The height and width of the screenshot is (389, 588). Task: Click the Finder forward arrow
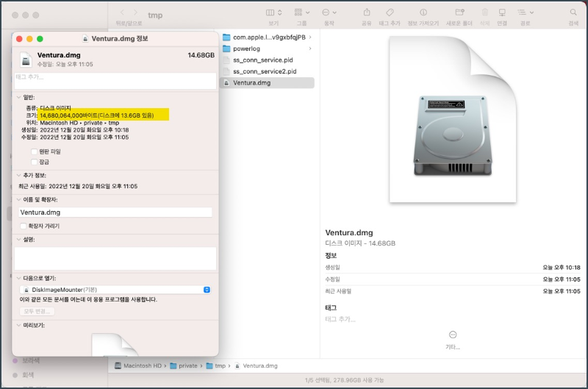(135, 13)
